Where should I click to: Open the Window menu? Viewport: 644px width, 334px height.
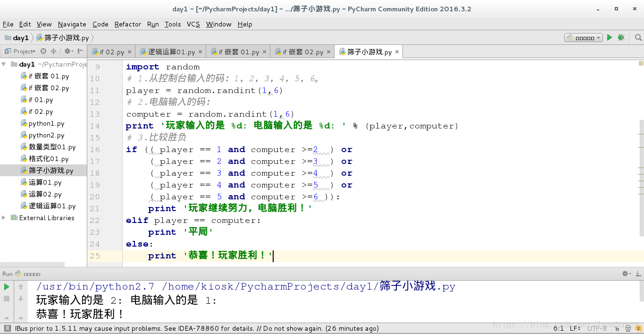coord(219,24)
